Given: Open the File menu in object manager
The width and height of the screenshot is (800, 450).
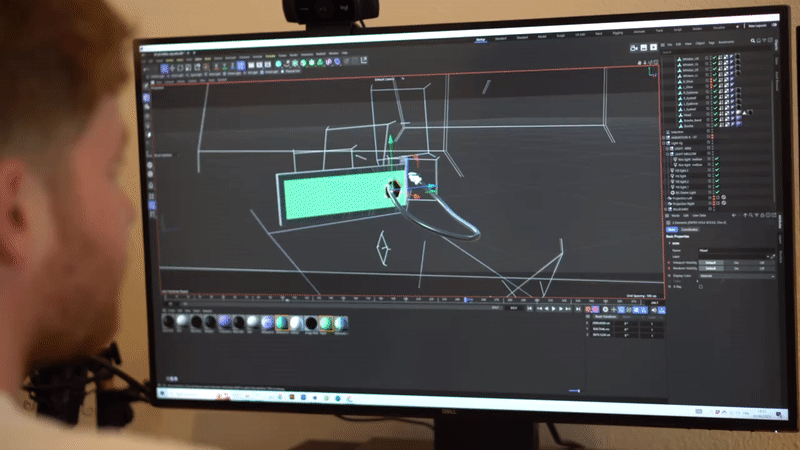Looking at the screenshot, I should tap(669, 44).
